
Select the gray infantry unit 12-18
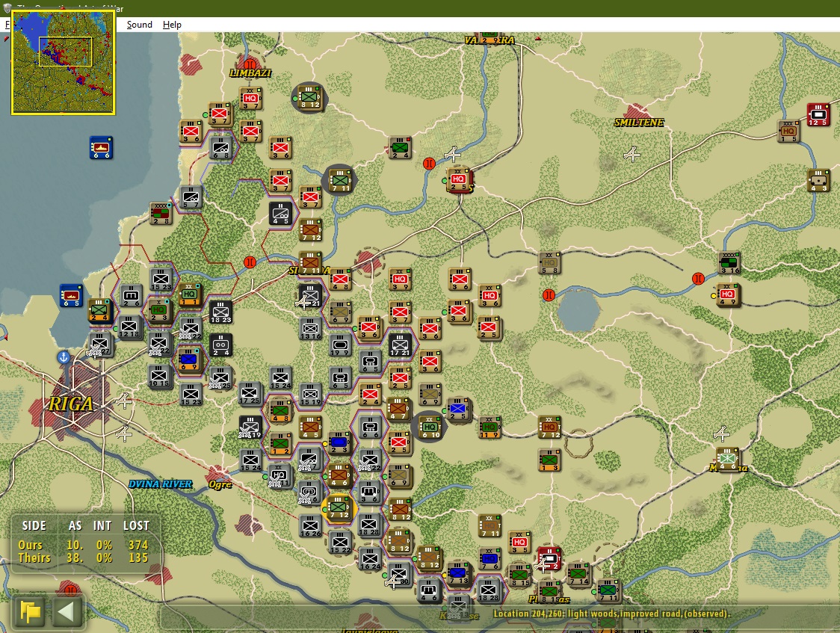click(129, 326)
